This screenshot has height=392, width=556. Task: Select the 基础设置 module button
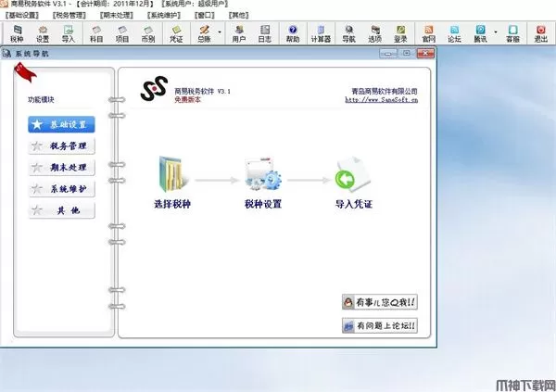click(61, 124)
